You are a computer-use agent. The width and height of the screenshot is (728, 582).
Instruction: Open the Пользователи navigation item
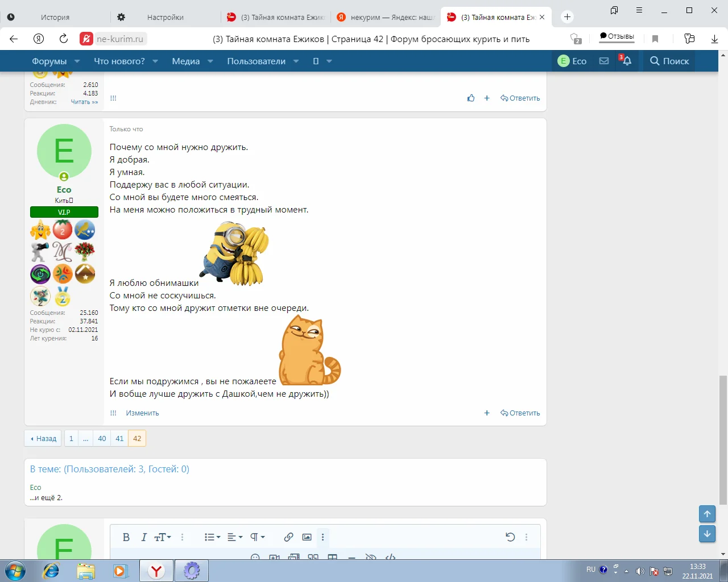coord(257,61)
